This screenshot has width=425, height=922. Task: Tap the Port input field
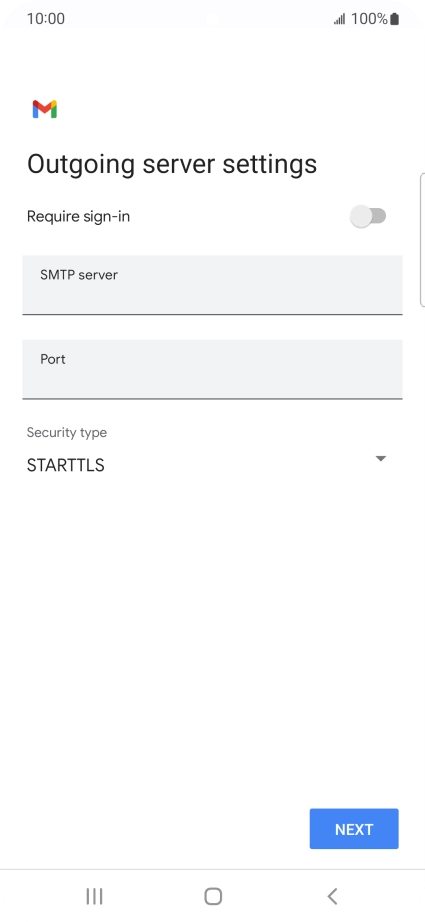tap(212, 369)
